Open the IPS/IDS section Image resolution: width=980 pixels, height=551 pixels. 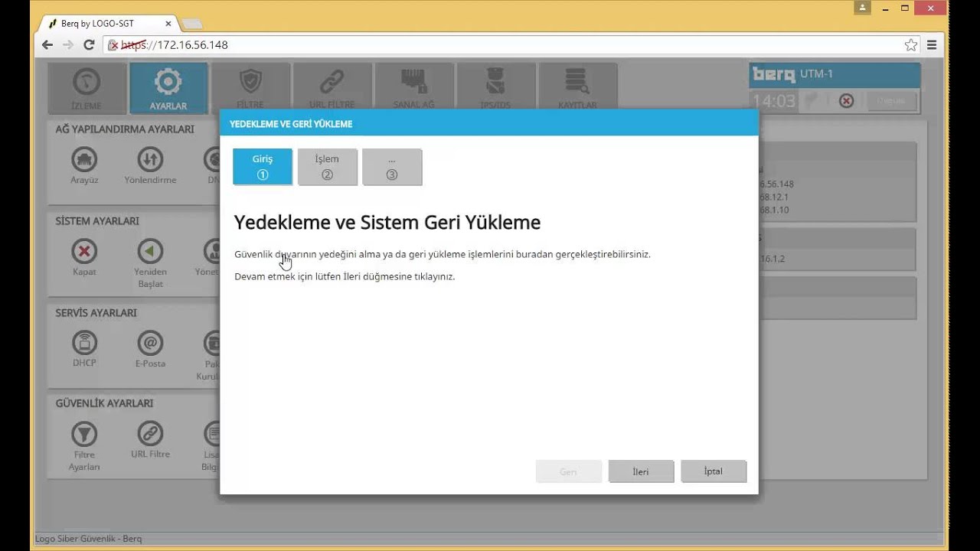[x=495, y=88]
